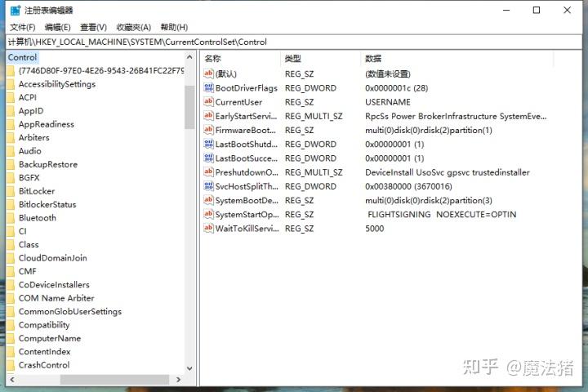Click the tree horizontal scrollbar right arrow
The height and width of the screenshot is (392, 588).
click(179, 380)
